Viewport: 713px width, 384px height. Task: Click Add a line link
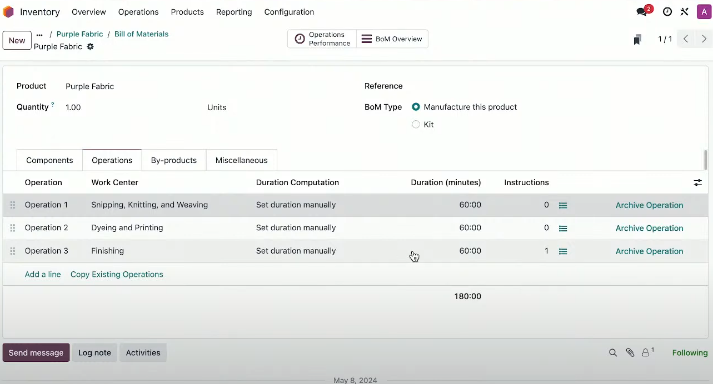point(43,274)
